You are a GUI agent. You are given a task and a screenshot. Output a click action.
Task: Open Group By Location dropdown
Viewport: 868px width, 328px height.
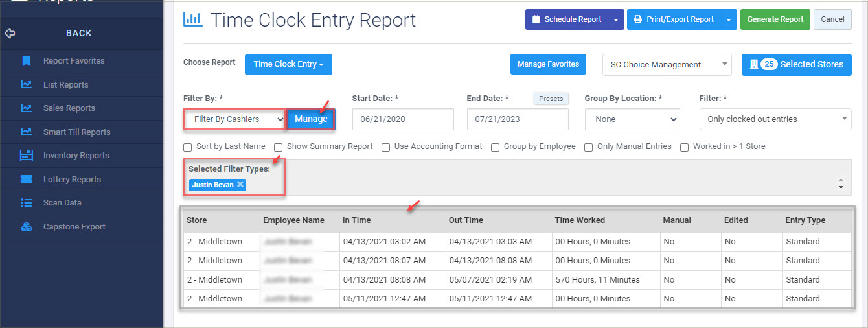pos(632,119)
